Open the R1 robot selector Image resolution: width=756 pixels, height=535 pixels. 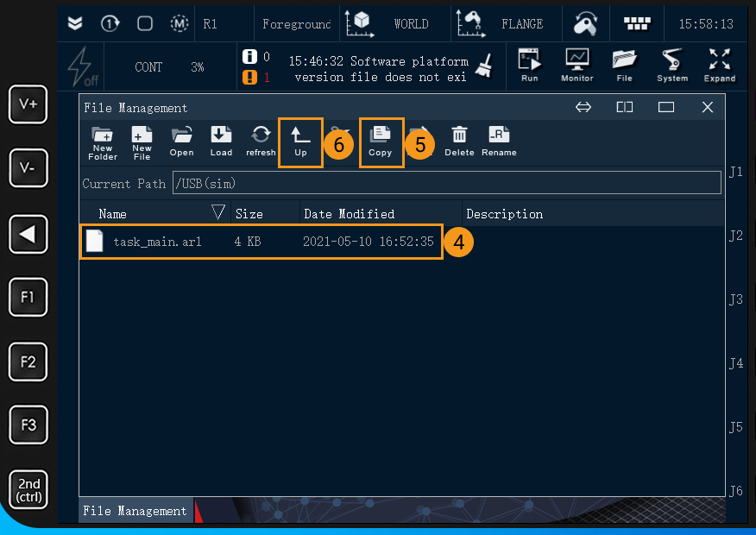210,23
